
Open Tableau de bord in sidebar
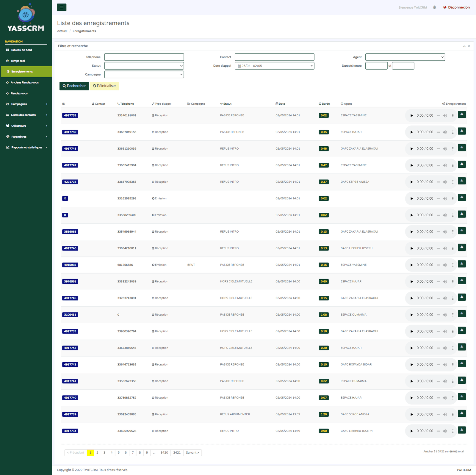click(x=21, y=50)
